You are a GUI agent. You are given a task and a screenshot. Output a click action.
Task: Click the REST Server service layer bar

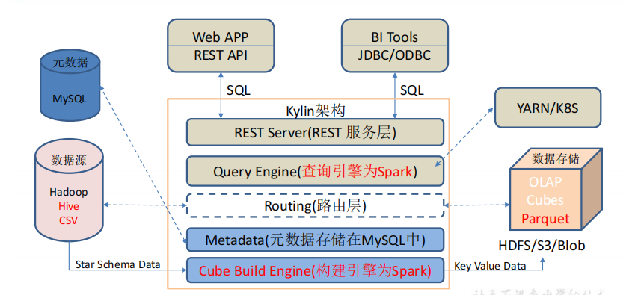pyautogui.click(x=315, y=132)
